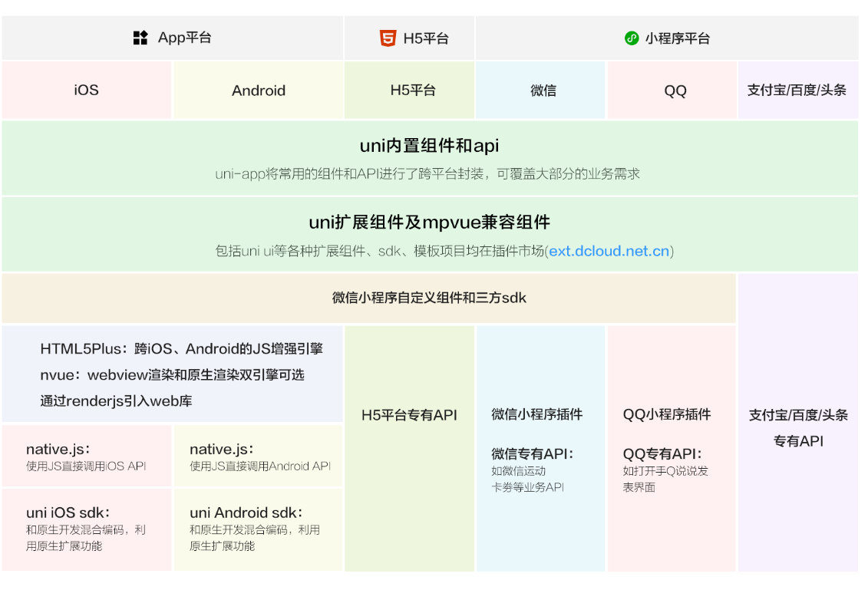Click native.js heading in the Android column
The image size is (868, 590).
[x=222, y=449]
